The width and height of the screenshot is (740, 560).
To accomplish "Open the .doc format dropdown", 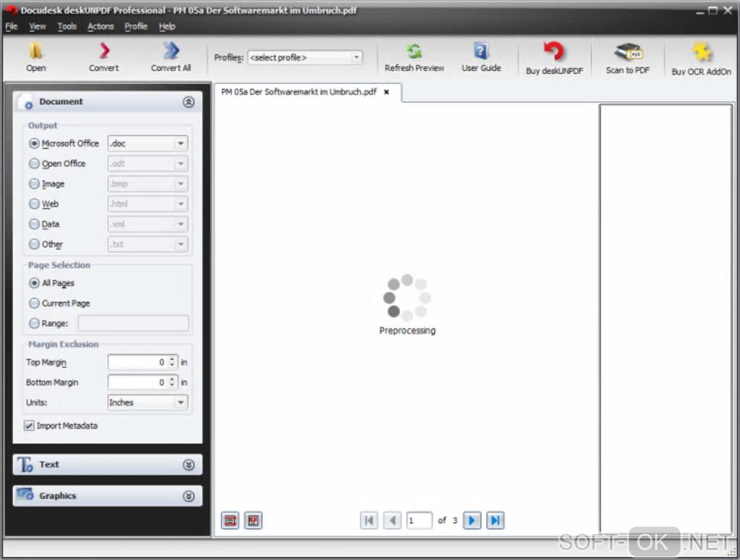I will coord(148,144).
